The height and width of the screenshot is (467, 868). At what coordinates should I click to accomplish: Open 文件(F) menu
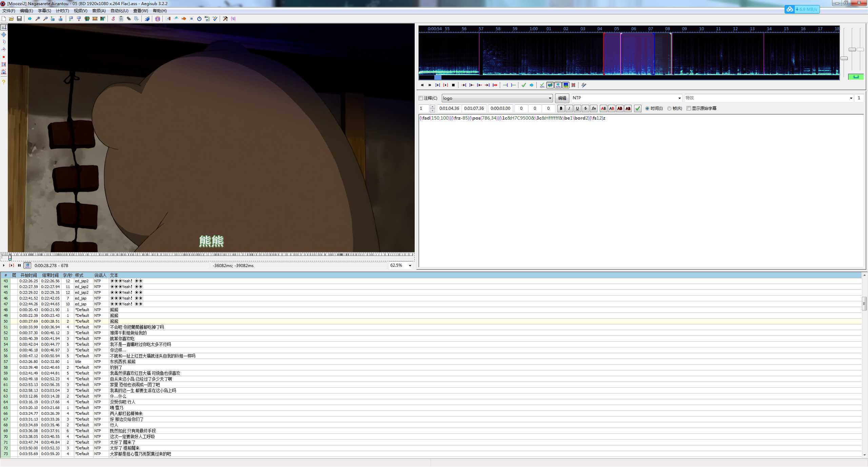8,11
